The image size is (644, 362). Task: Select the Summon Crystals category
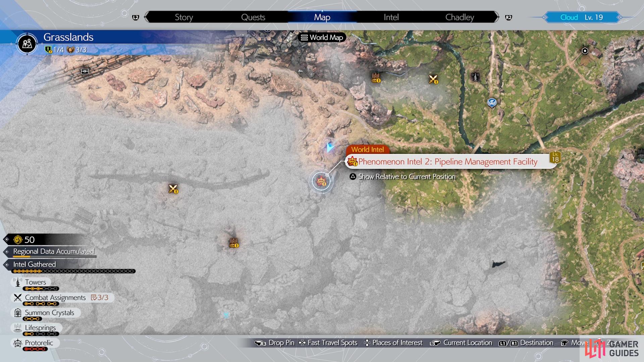coord(46,313)
